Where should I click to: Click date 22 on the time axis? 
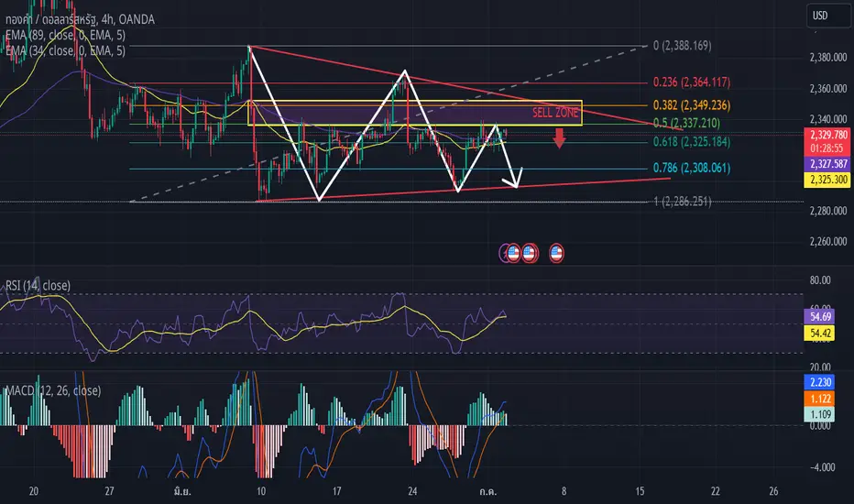[715, 491]
